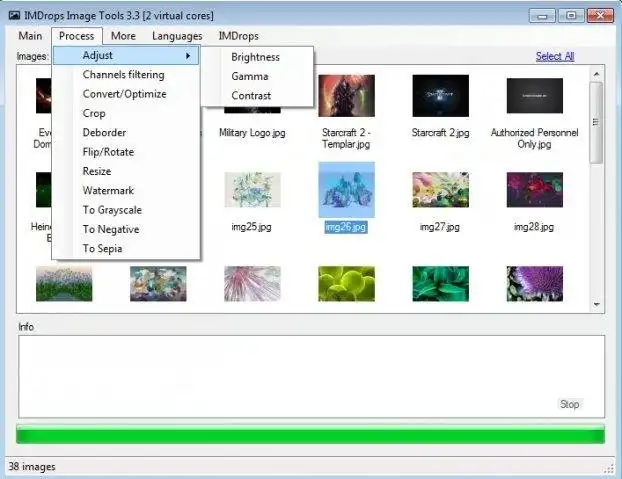Click the IMDrops app icon in title bar
This screenshot has width=622, height=479.
point(14,15)
